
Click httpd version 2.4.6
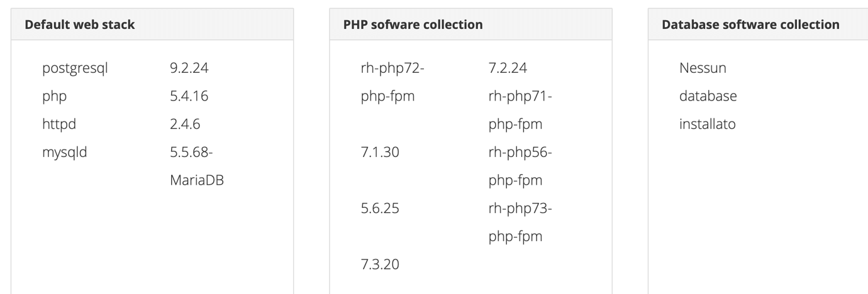click(185, 124)
